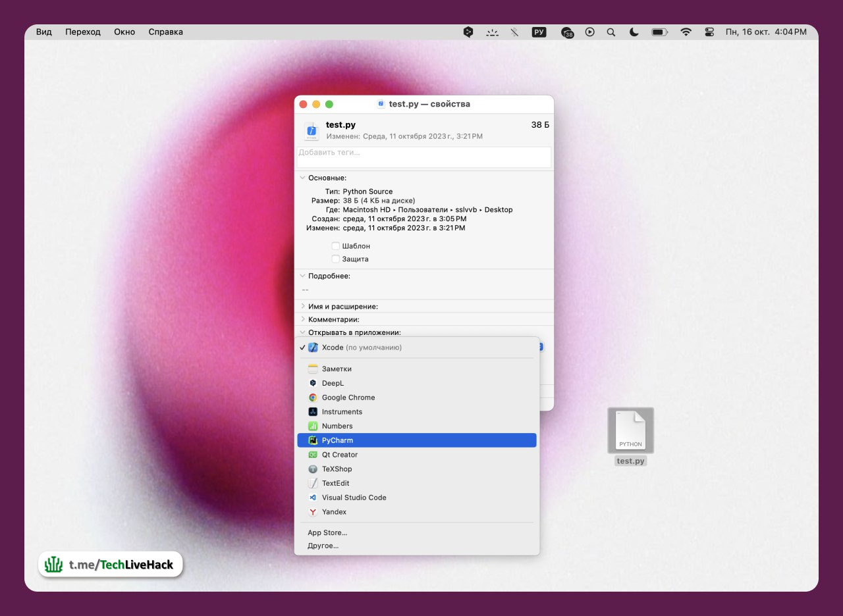
Task: Choose TextEdit from the app list
Action: point(417,483)
